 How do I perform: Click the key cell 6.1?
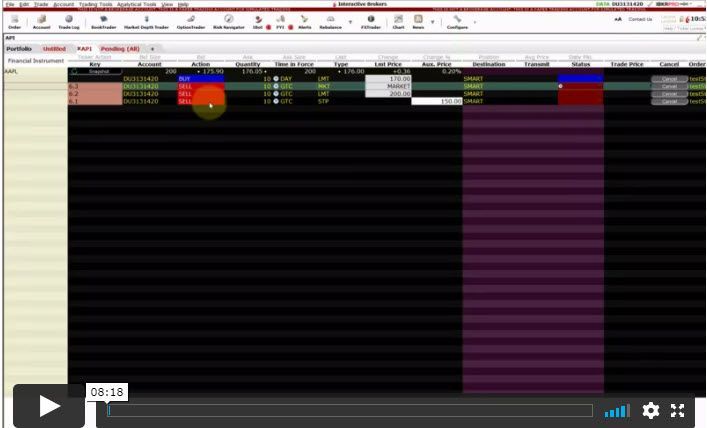pyautogui.click(x=95, y=101)
